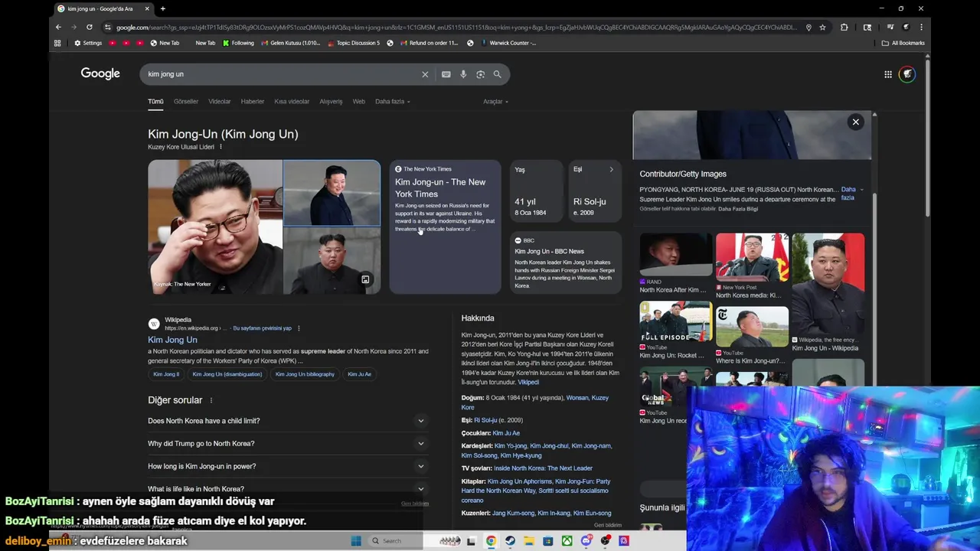The width and height of the screenshot is (980, 551).
Task: Open Microsoft Store from the taskbar
Action: point(547,541)
